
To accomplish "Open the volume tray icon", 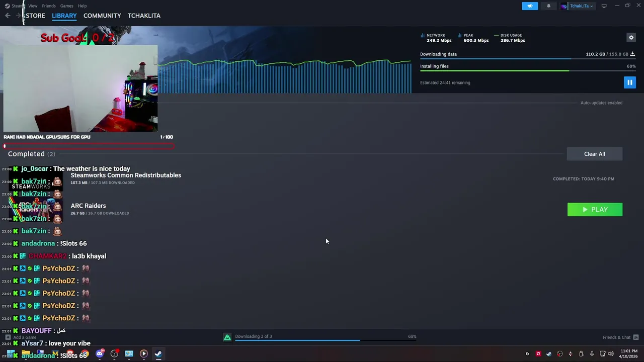I will coord(611,354).
